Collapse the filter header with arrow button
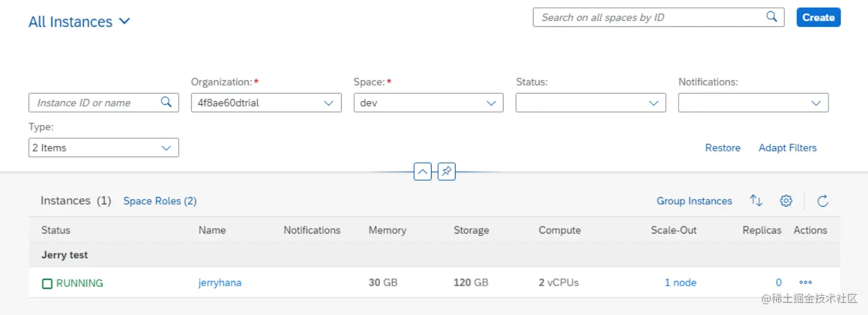 click(x=423, y=172)
